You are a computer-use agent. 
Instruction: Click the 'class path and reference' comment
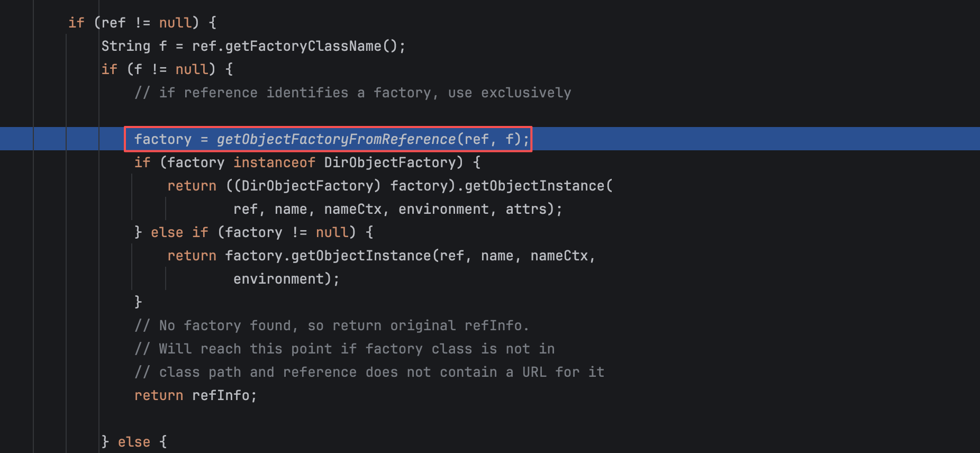369,372
